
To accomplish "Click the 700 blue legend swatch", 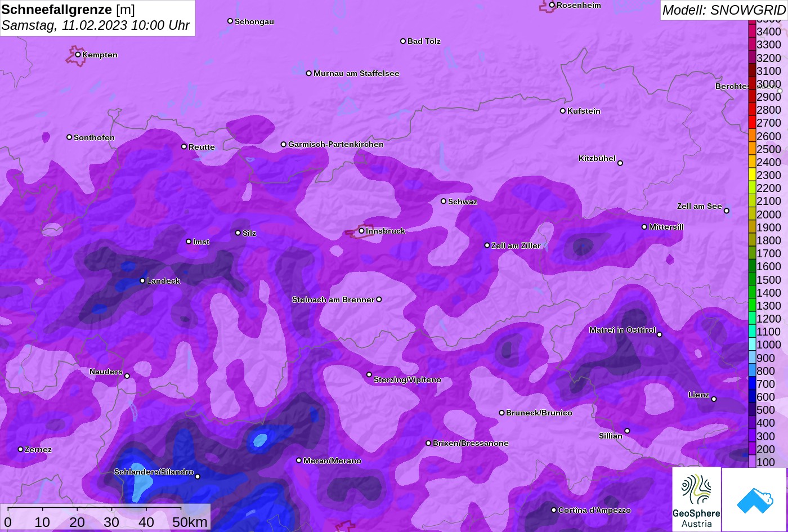I will [x=752, y=384].
